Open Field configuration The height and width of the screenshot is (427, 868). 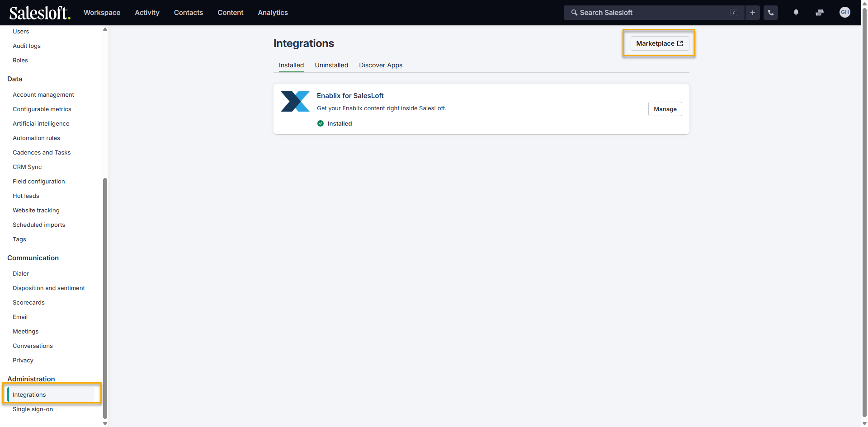39,181
